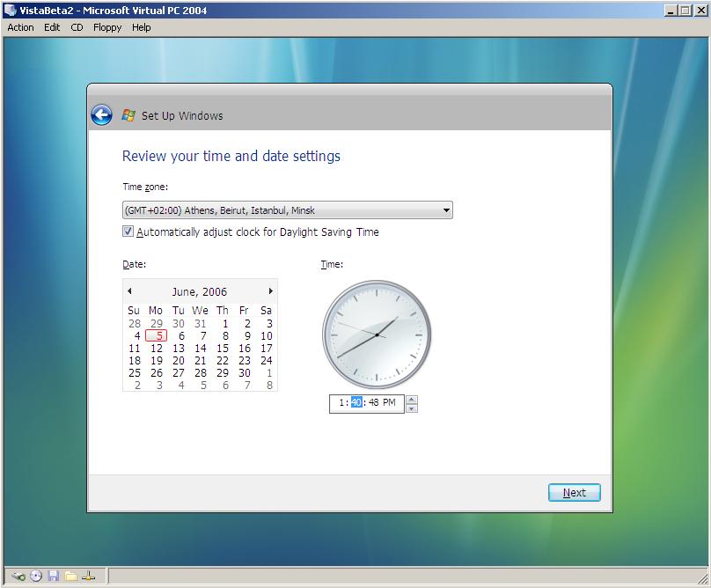Select May 28 in the calendar
Screen dimensions: 711x588
coord(135,324)
